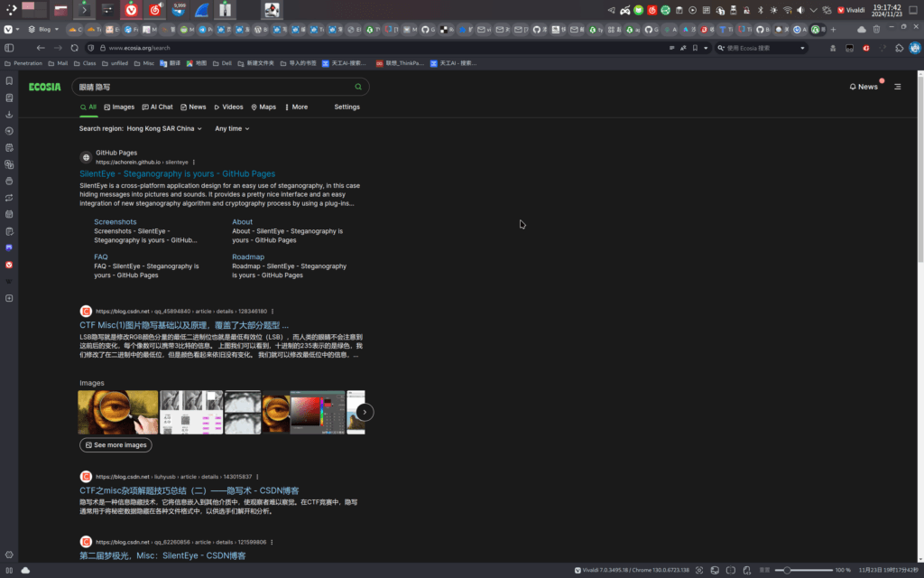
Task: Open the reader view in address bar
Action: click(x=671, y=48)
